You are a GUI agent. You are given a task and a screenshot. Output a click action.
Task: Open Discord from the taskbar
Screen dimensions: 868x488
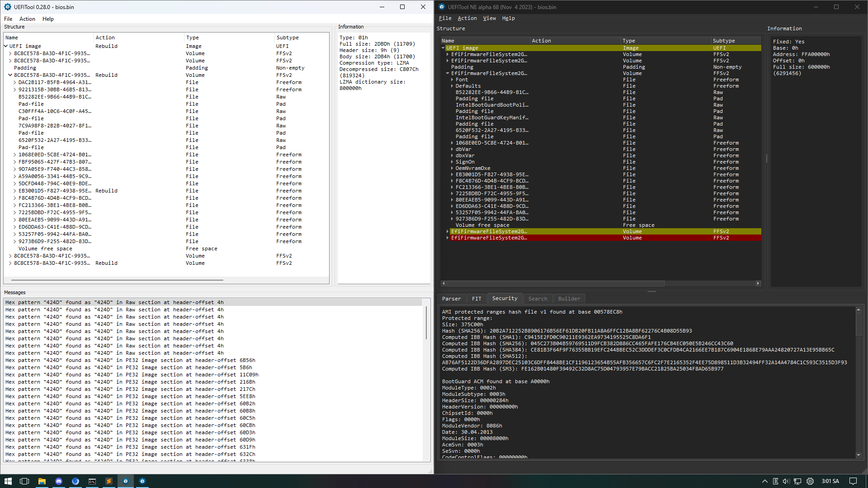point(59,481)
